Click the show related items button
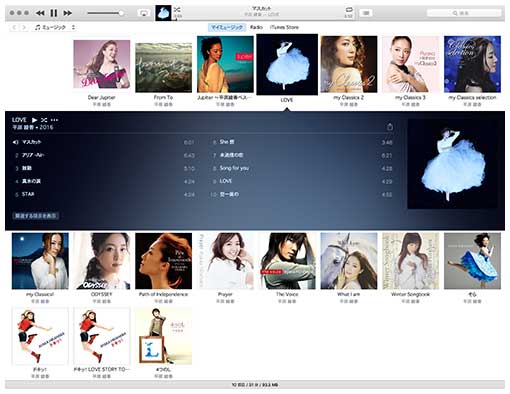This screenshot has width=510, height=394. click(x=36, y=216)
